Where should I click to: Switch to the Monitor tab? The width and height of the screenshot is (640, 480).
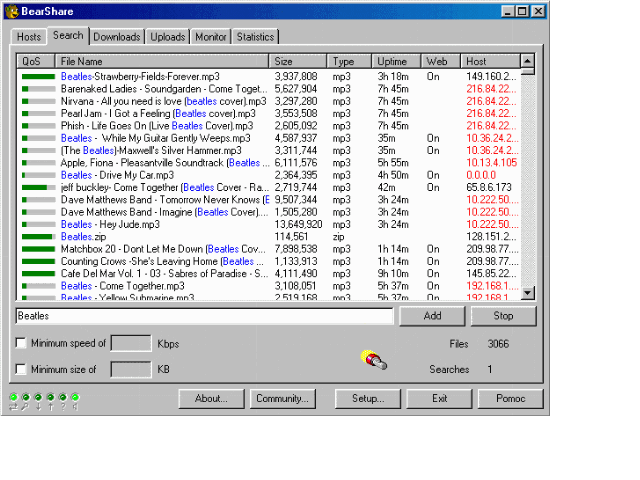(x=211, y=37)
